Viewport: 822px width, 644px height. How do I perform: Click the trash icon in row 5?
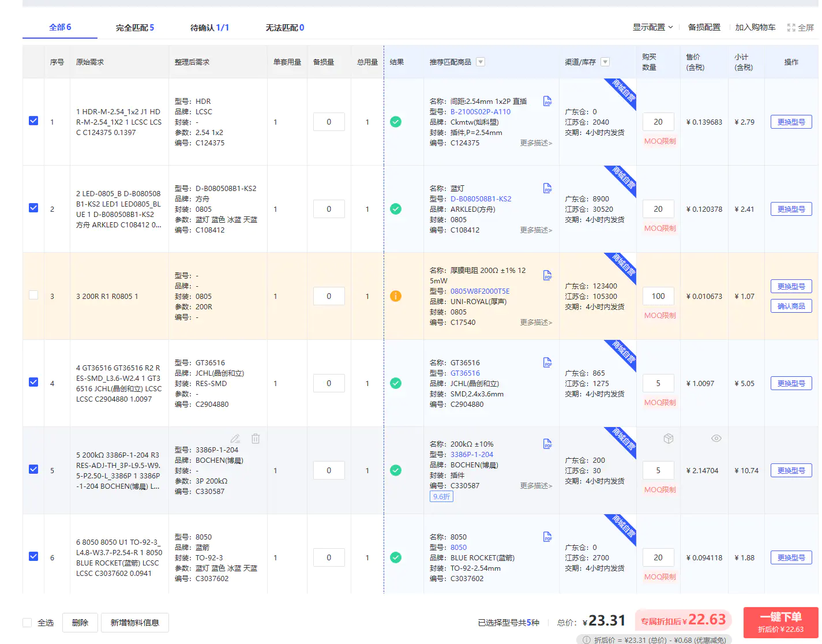click(256, 439)
